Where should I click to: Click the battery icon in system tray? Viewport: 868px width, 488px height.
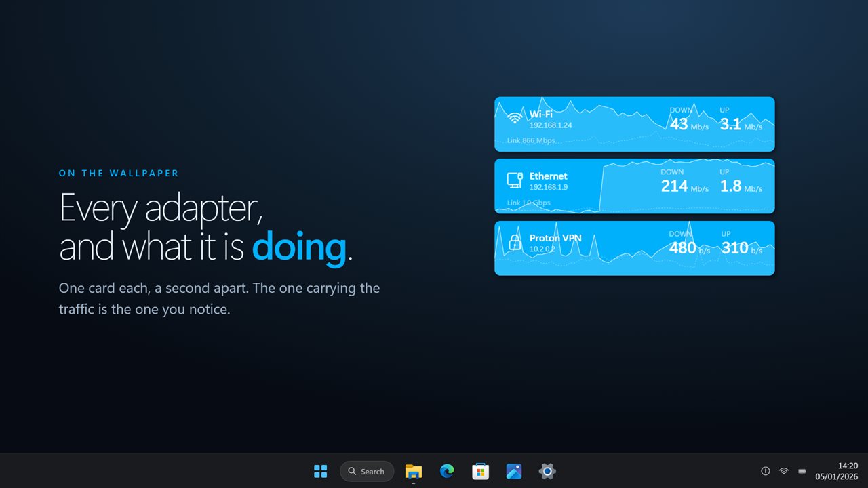pos(802,471)
